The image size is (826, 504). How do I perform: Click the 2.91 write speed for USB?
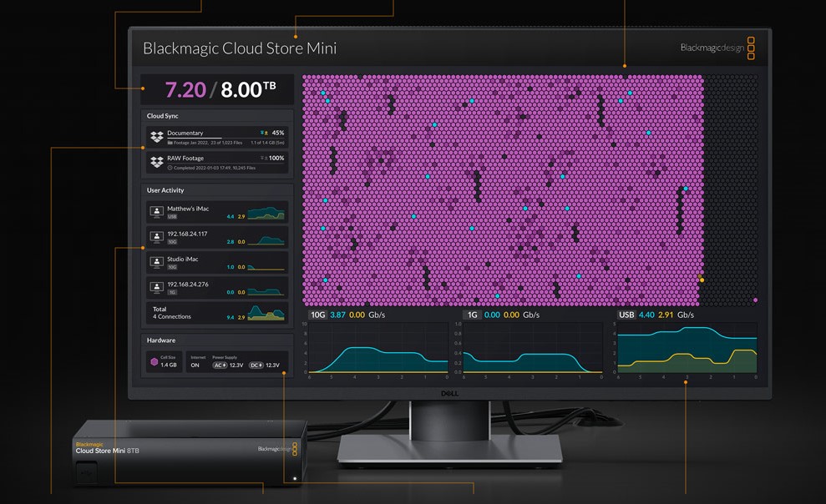tap(666, 315)
